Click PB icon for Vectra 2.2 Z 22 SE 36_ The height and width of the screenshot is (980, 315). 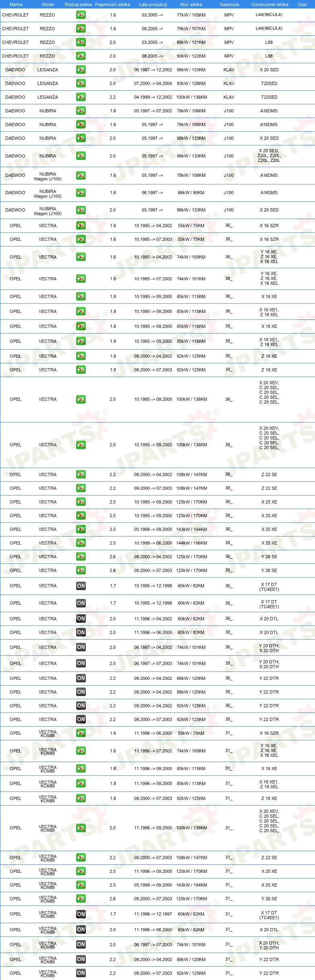pos(81,474)
